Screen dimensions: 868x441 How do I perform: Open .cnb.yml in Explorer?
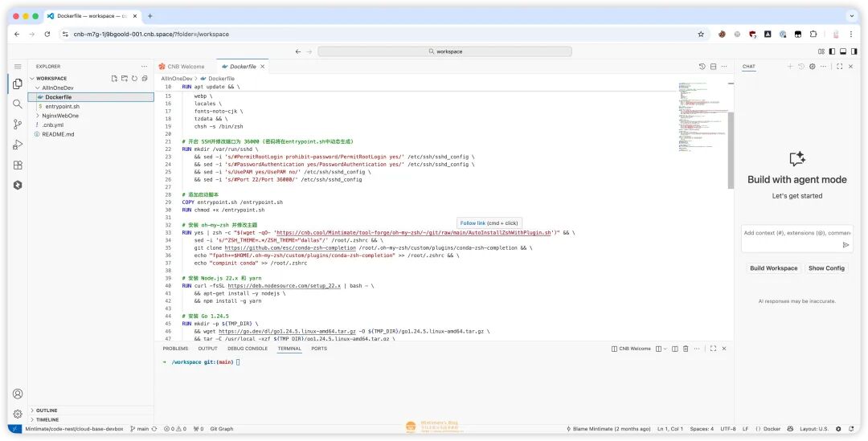pyautogui.click(x=52, y=125)
